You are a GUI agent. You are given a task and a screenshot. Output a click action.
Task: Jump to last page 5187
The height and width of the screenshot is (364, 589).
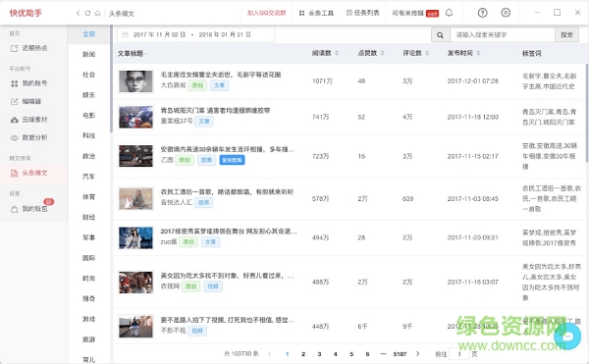[400, 354]
